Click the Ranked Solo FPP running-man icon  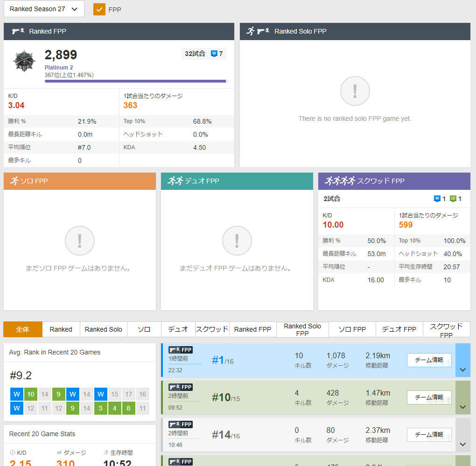(251, 31)
